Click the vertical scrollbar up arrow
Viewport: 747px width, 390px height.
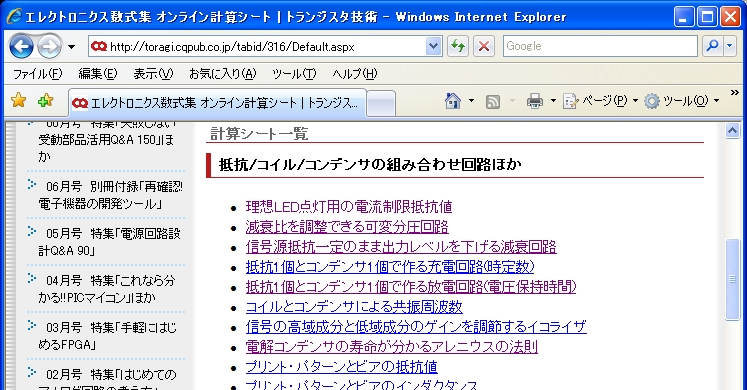(x=732, y=130)
